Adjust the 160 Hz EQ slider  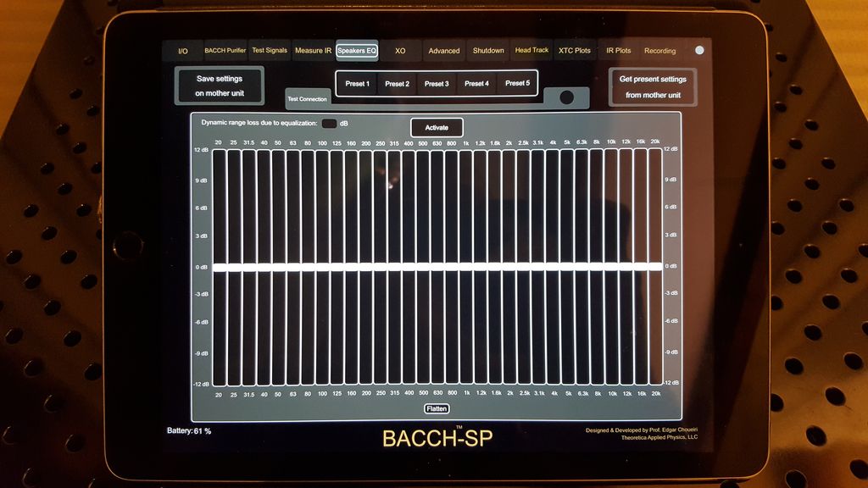(351, 267)
